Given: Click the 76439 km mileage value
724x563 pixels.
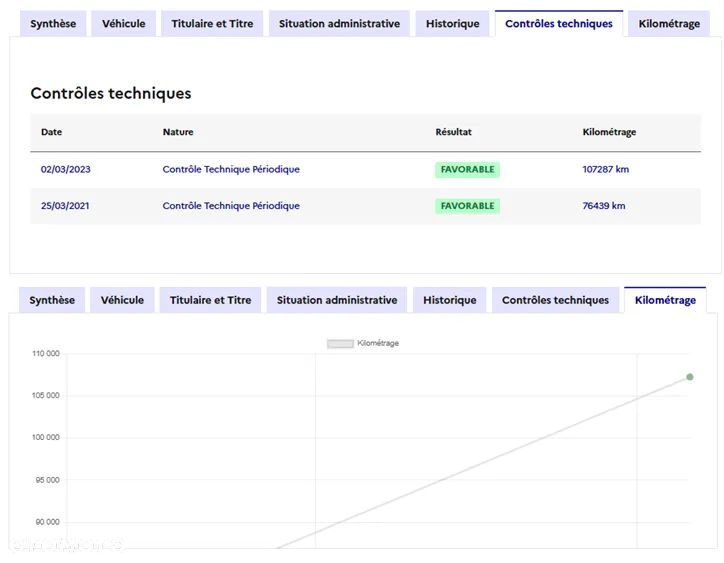Looking at the screenshot, I should point(604,206).
